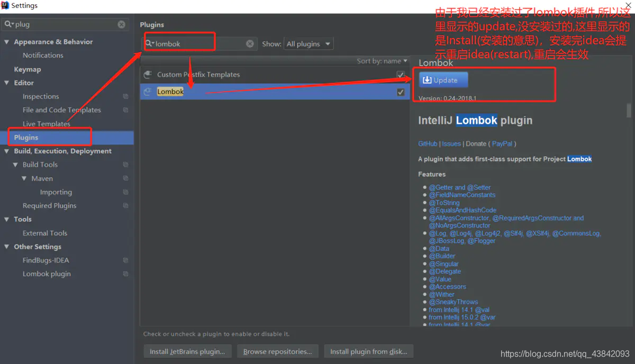Image resolution: width=635 pixels, height=364 pixels.
Task: Select Live Templates under Editor
Action: 47,124
